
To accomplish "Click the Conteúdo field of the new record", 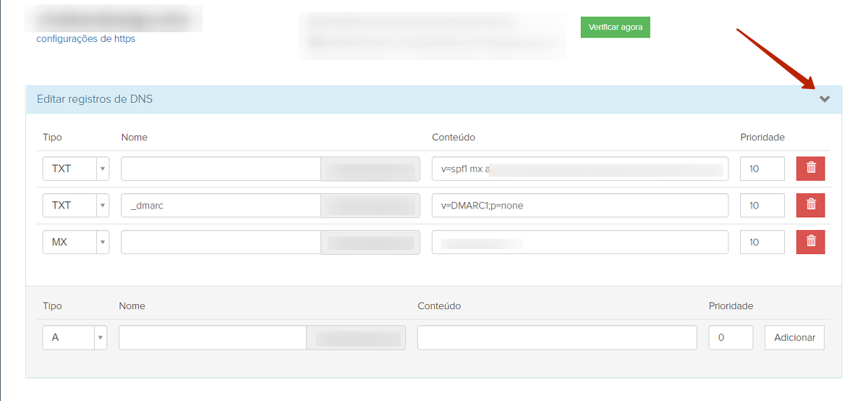I will point(557,337).
